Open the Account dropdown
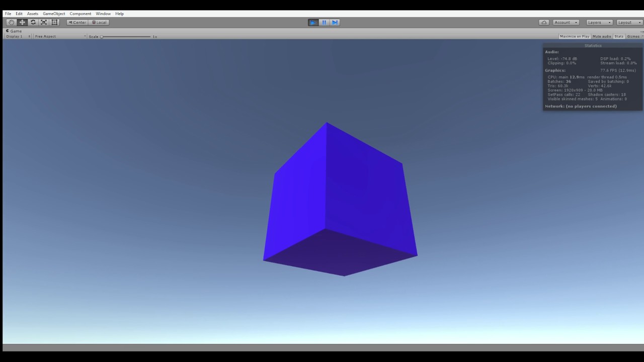Viewport: 644px width, 362px height. tap(566, 22)
